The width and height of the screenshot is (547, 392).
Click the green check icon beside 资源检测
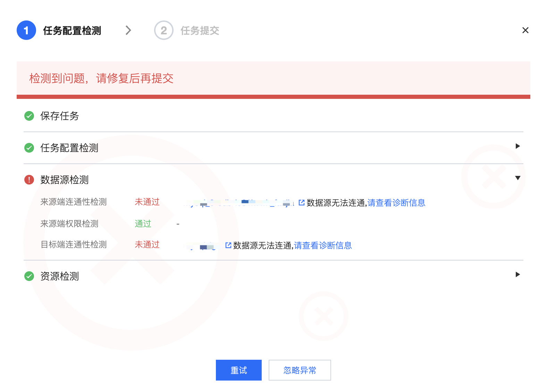(29, 276)
